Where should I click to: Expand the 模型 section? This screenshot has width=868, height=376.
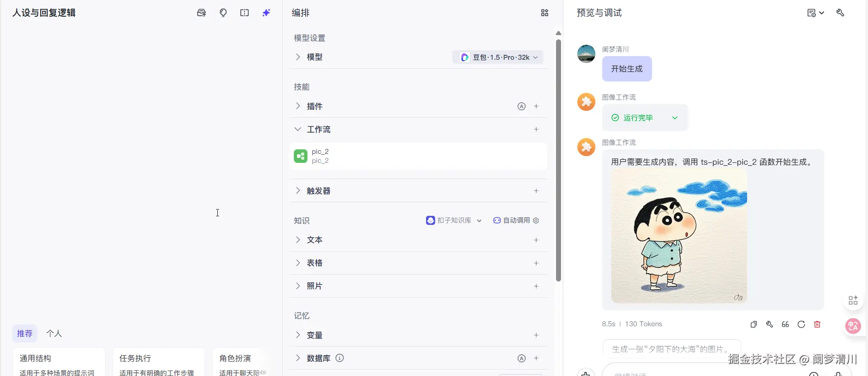[297, 57]
